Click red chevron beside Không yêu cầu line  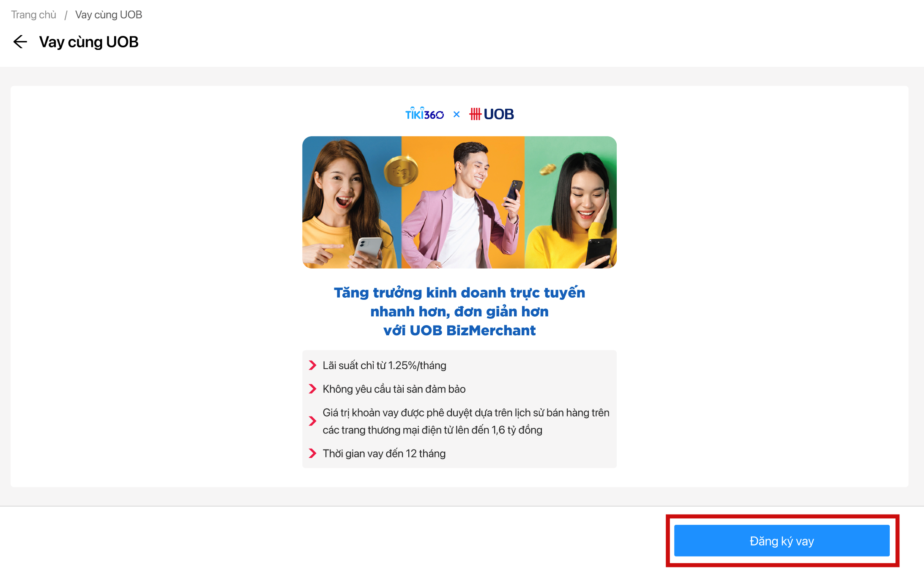tap(312, 389)
